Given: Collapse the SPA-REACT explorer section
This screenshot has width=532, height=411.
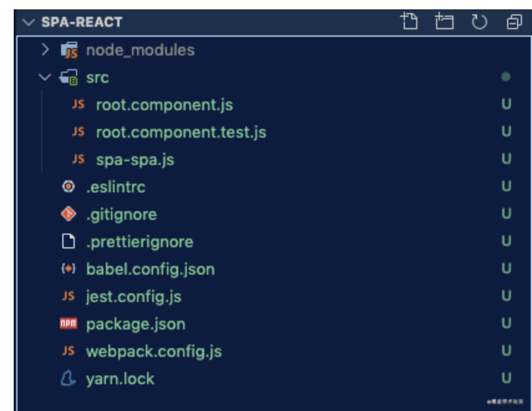Looking at the screenshot, I should tap(27, 22).
